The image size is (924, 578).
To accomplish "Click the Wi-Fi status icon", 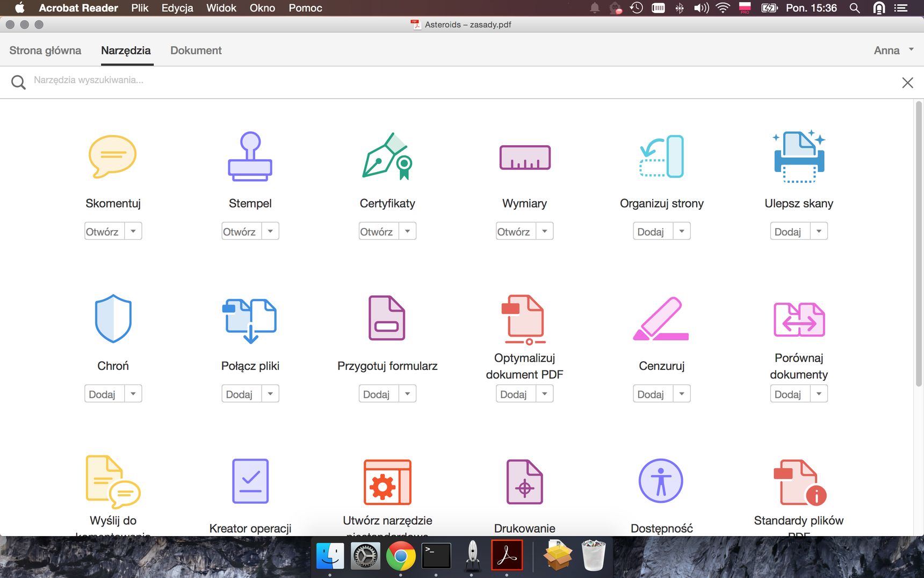I will point(723,8).
